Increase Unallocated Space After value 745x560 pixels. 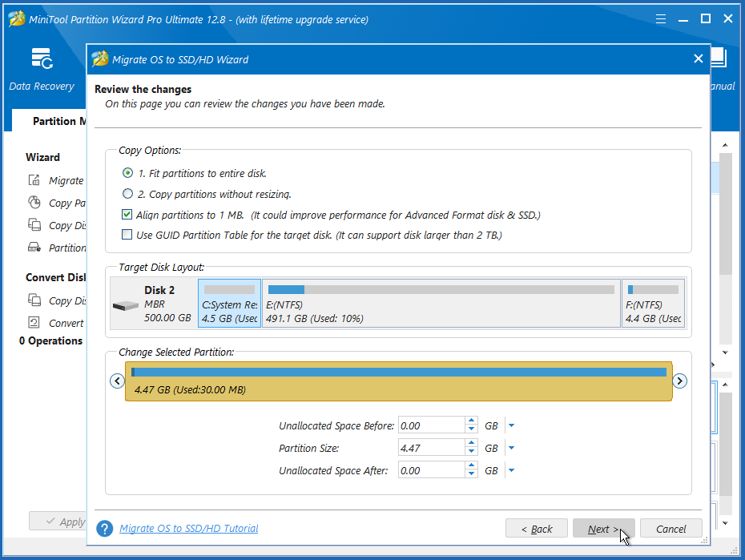point(471,465)
